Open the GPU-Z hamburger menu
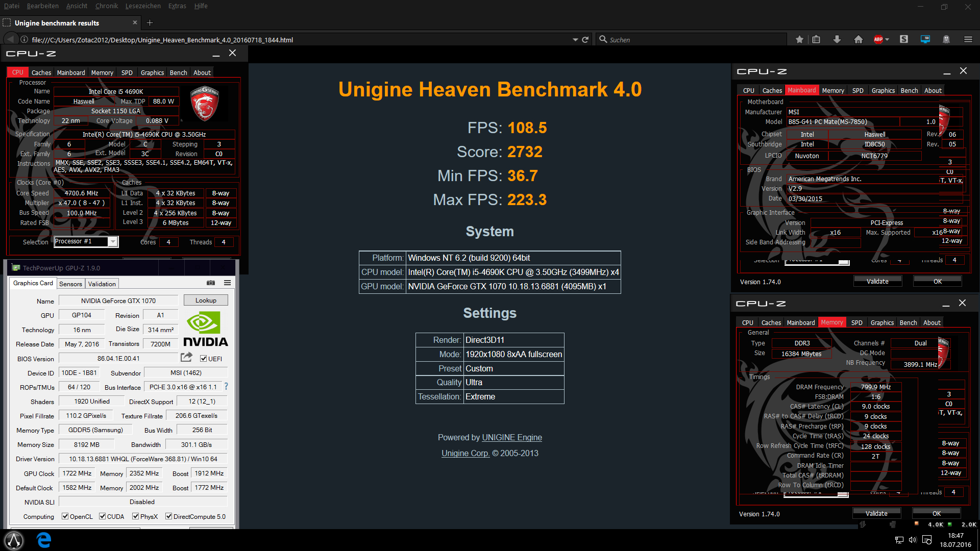The width and height of the screenshot is (980, 551). pos(227,283)
